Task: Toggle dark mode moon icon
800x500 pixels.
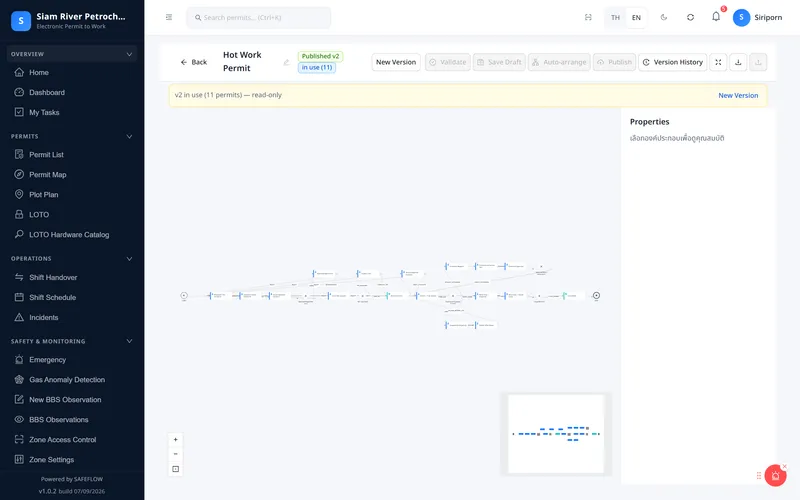Action: tap(664, 17)
